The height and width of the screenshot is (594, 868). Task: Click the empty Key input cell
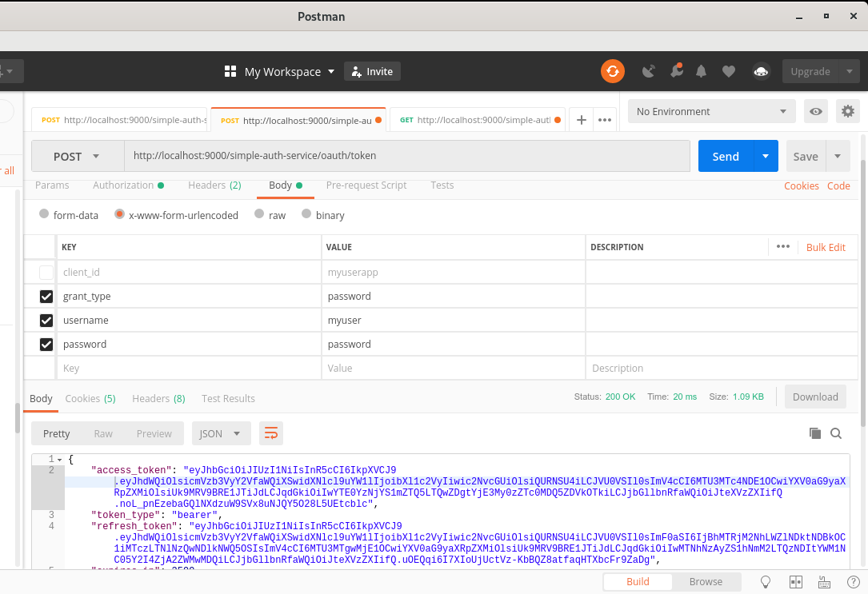189,369
